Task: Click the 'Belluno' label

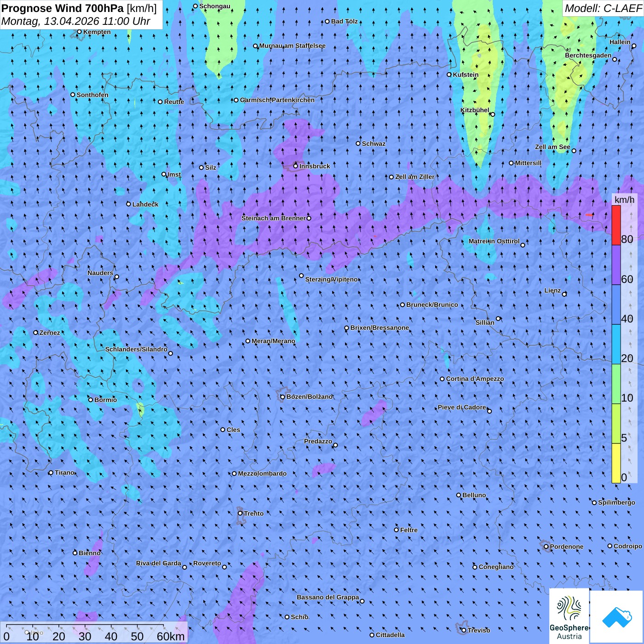Action: pos(474,495)
